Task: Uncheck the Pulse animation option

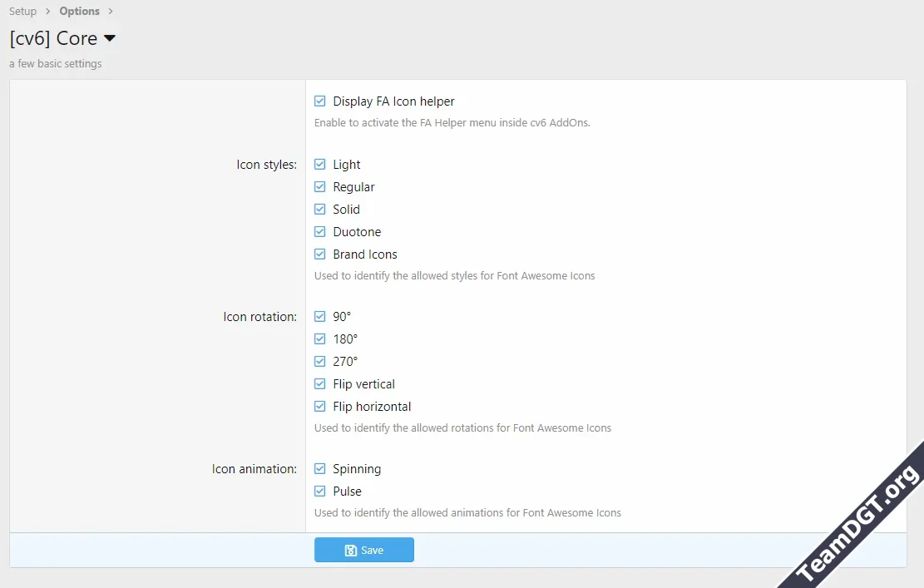Action: pos(320,492)
